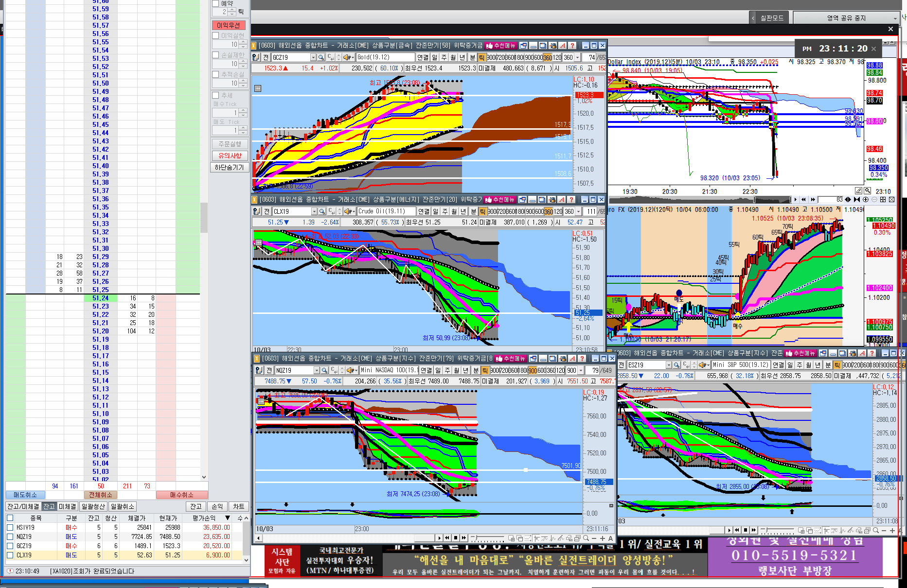
Task: Switch to 미체결 tab
Action: tap(68, 506)
